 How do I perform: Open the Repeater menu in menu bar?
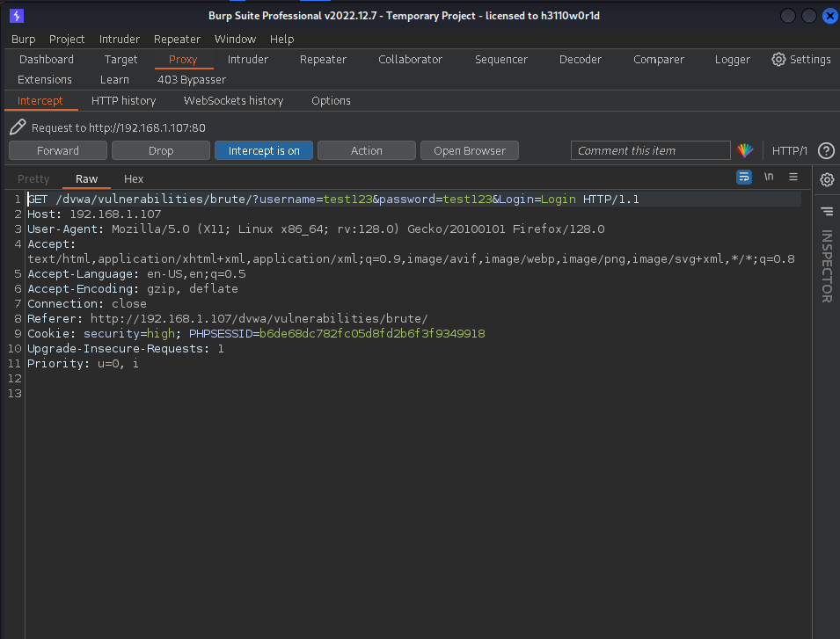[177, 39]
